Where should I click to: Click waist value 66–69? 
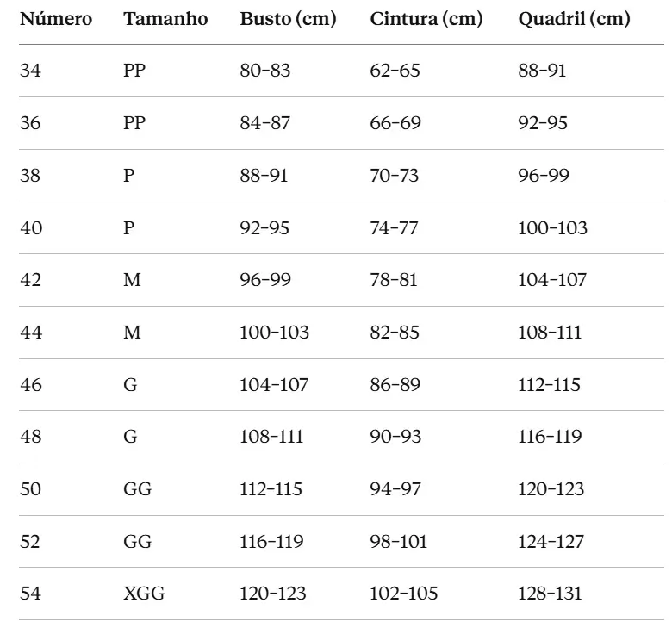tap(395, 123)
